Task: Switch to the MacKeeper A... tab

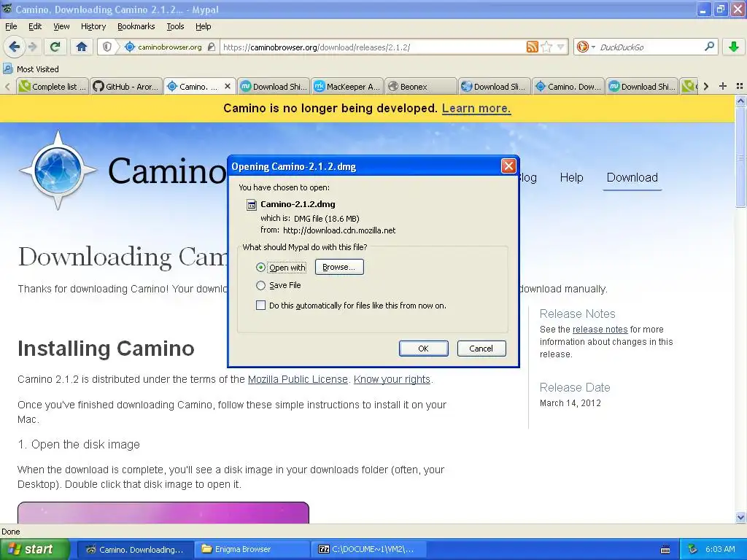Action: 347,86
